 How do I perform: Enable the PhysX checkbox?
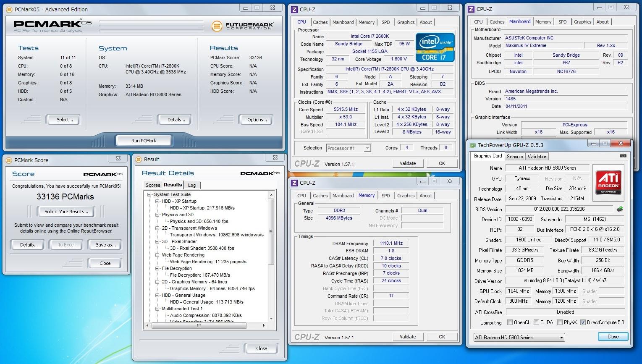560,322
